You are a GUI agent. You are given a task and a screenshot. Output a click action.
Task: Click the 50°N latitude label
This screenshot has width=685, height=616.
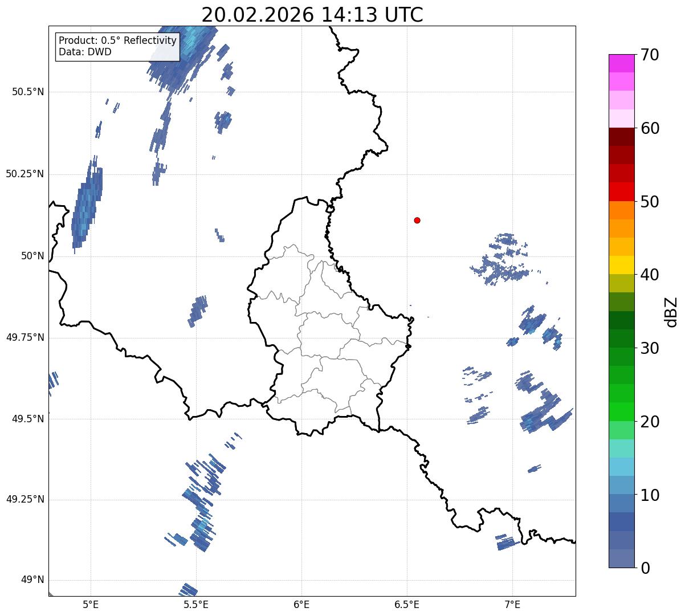tap(32, 256)
